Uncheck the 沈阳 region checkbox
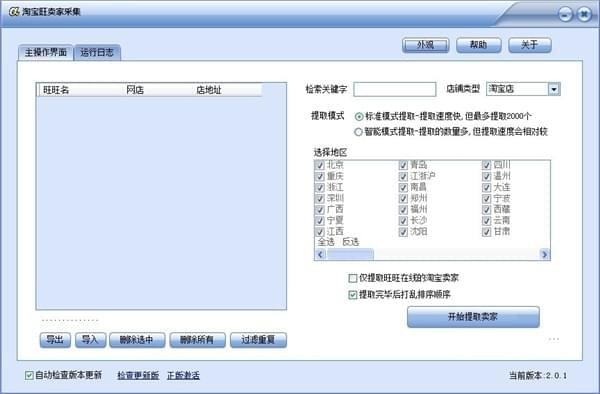Image resolution: width=600 pixels, height=394 pixels. (x=403, y=232)
